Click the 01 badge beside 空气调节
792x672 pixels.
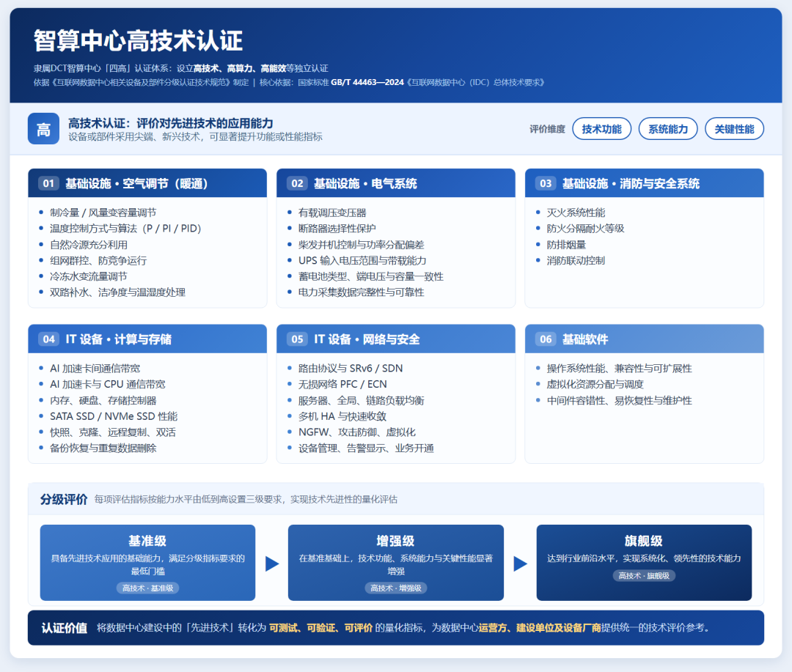click(x=48, y=183)
